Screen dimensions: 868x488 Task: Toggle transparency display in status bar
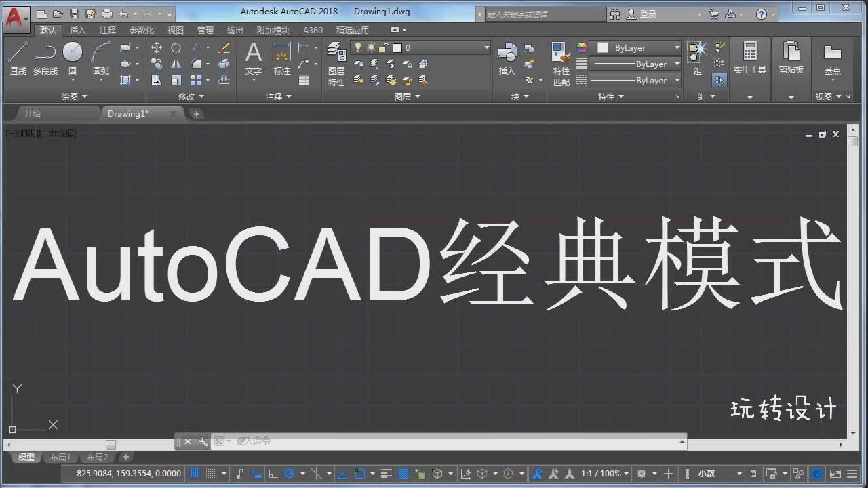pyautogui.click(x=403, y=474)
